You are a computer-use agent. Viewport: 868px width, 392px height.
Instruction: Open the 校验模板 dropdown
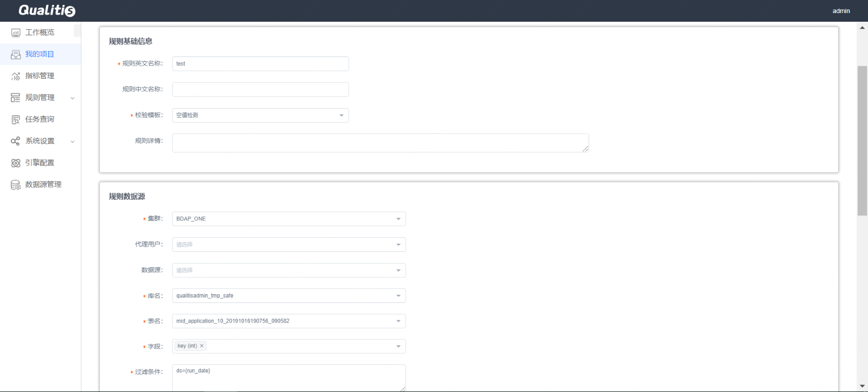[x=260, y=115]
